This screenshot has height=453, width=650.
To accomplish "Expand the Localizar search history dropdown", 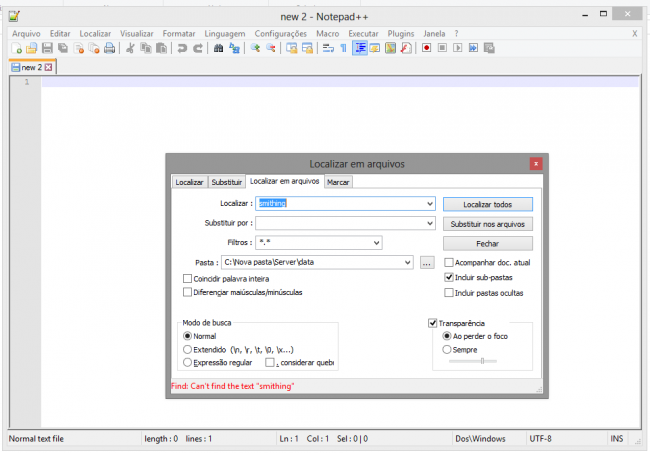I will click(x=430, y=203).
